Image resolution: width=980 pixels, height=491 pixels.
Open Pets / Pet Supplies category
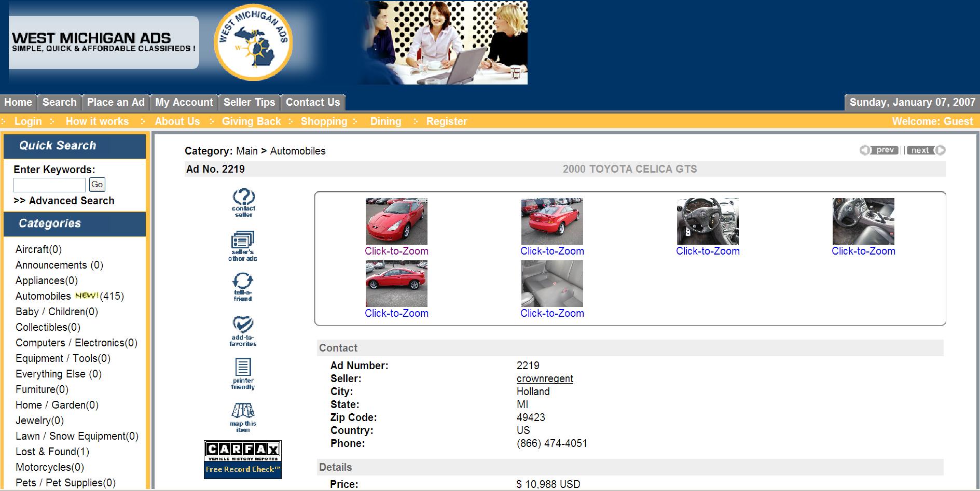point(65,483)
